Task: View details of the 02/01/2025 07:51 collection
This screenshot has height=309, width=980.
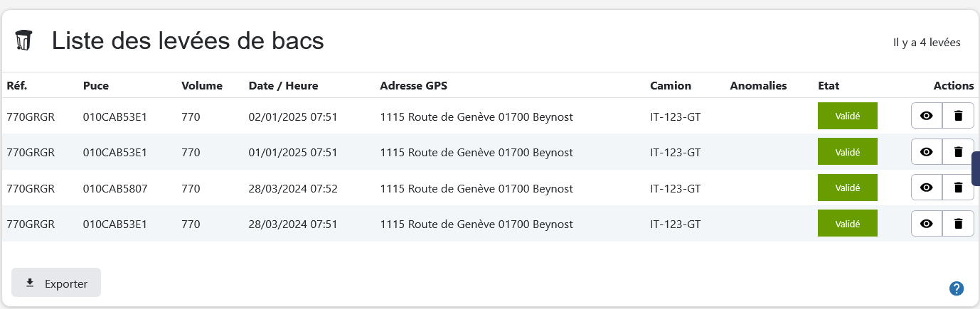Action: 926,116
